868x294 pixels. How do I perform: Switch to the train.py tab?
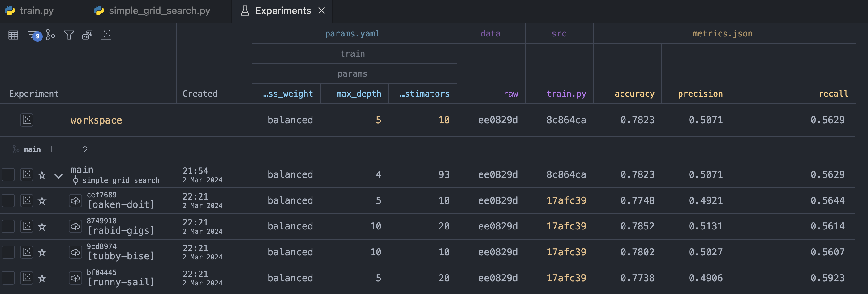click(x=37, y=11)
